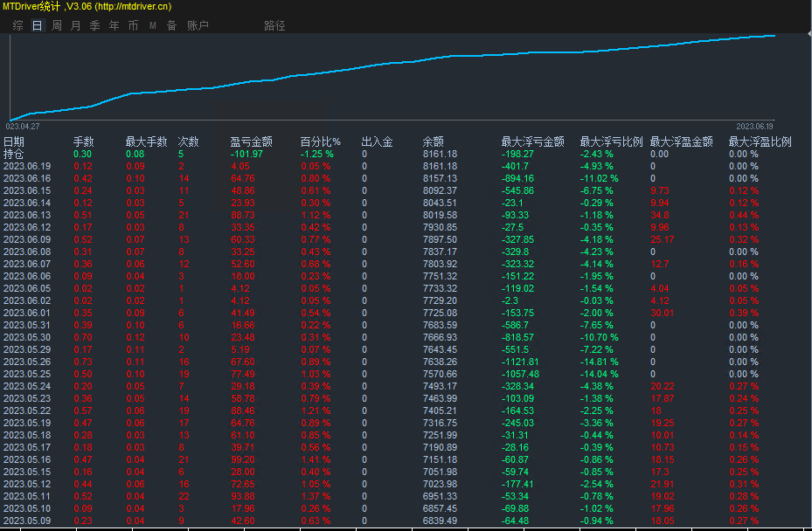This screenshot has width=812, height=531.
Task: Click floating profit ratio 0.44 %
Action: [x=744, y=216]
